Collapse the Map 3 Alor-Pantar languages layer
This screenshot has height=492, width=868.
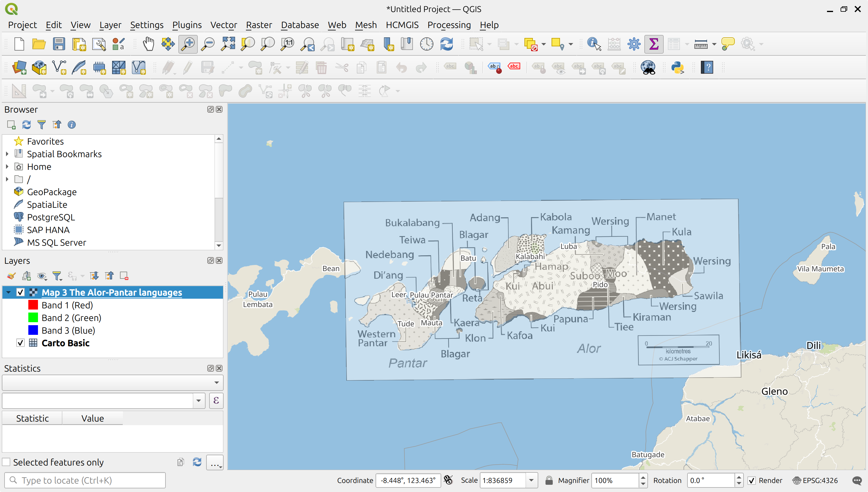pos(8,292)
